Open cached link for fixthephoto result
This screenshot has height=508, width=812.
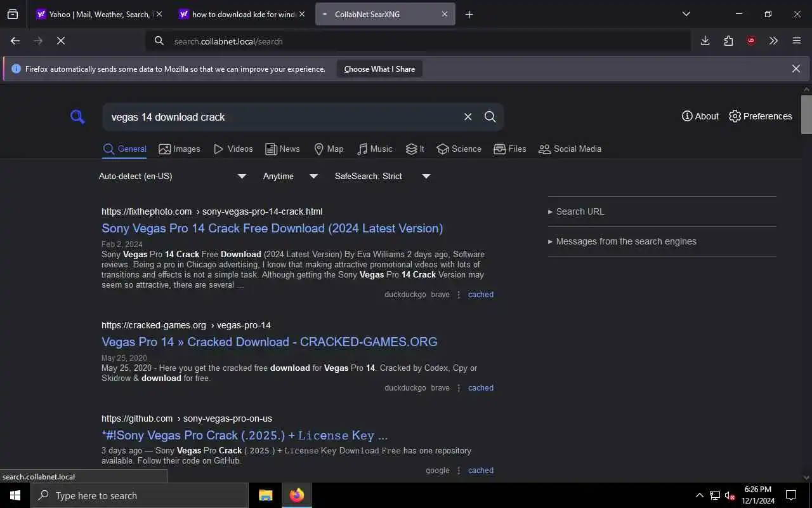coord(480,295)
